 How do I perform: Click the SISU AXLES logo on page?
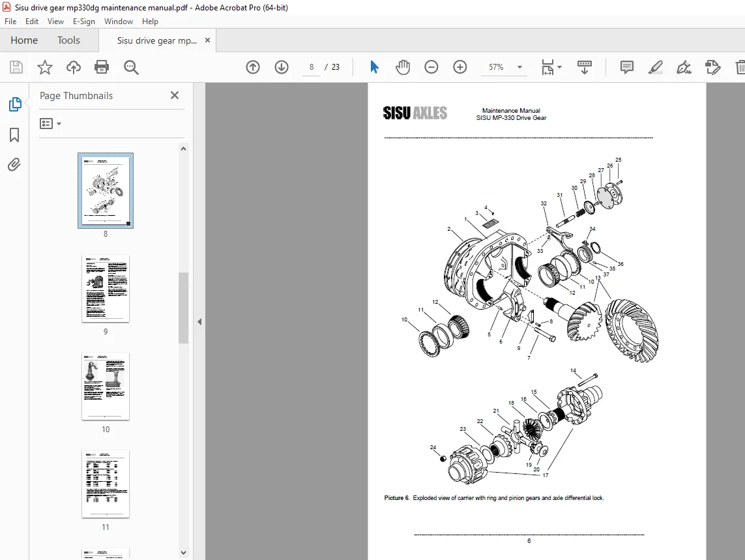pos(415,113)
